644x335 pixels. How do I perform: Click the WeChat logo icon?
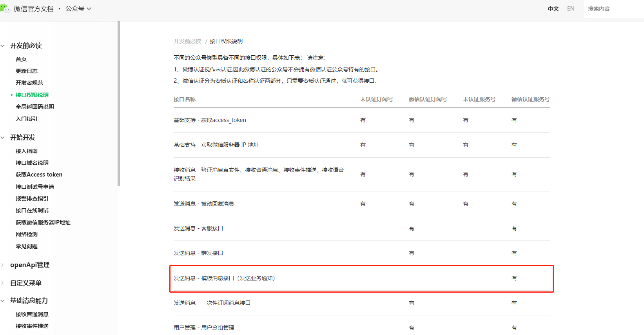point(5,8)
